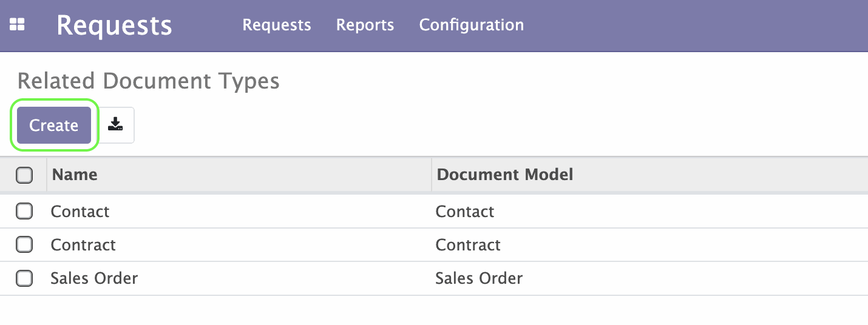Open the Sales Order record by name
This screenshot has height=325, width=868.
tap(94, 278)
